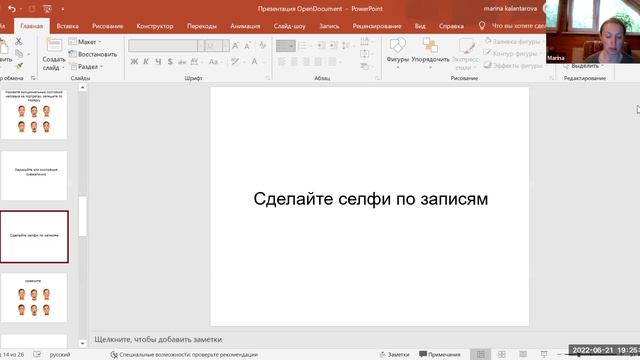
Task: Expand the Макет layout dropdown
Action: coord(85,42)
